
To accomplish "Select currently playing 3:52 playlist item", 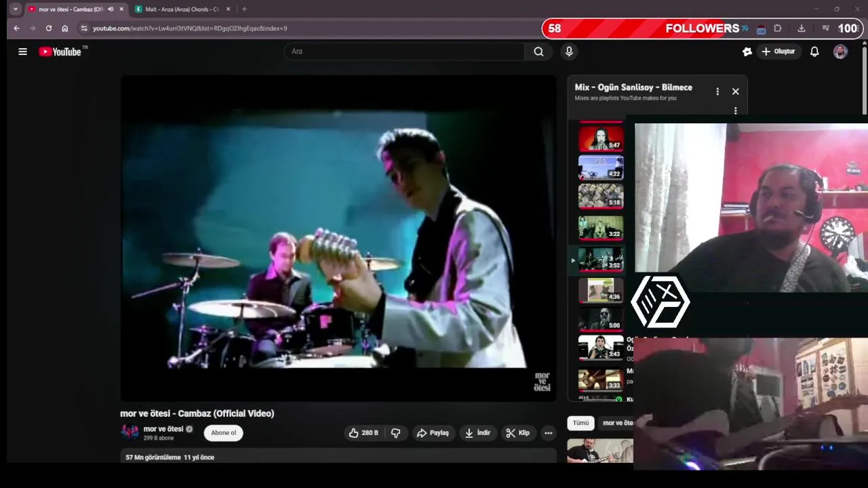I will [601, 259].
